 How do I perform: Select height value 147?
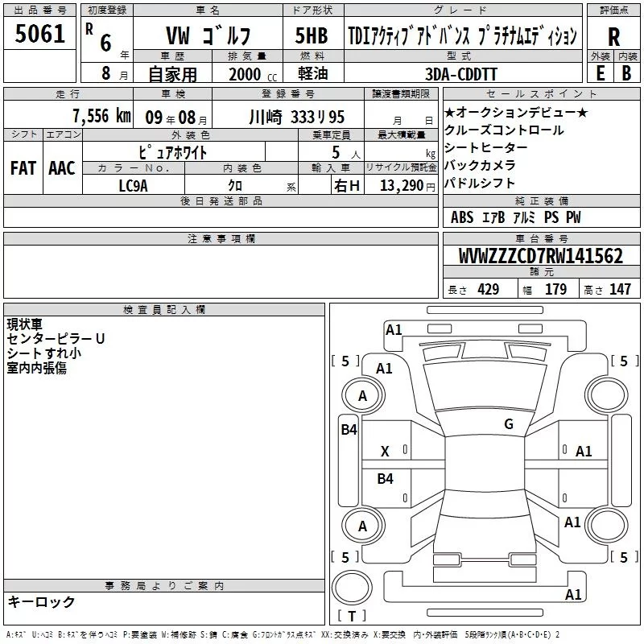620,290
